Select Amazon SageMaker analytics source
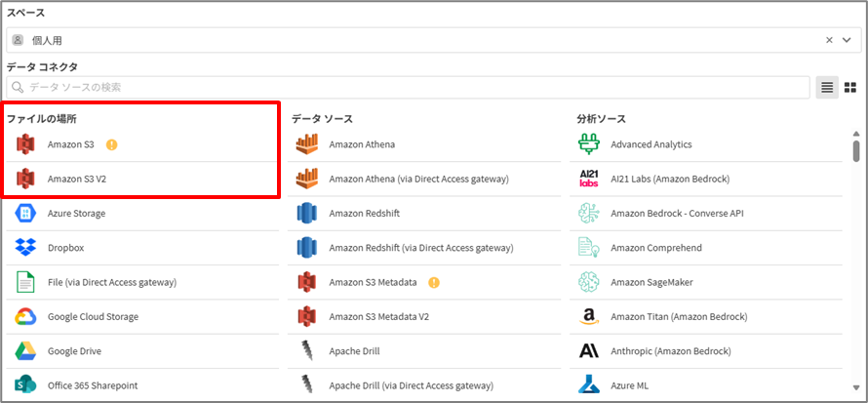868x403 pixels. pos(651,282)
